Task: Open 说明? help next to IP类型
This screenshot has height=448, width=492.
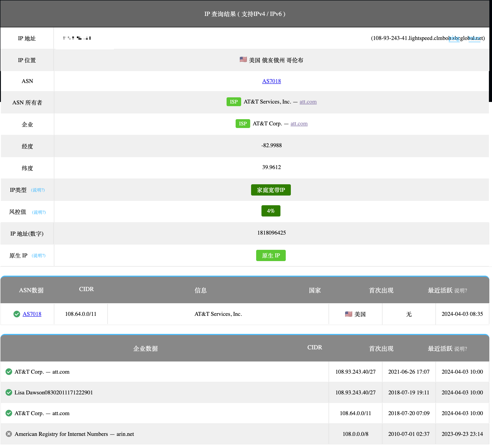Action: coord(38,190)
